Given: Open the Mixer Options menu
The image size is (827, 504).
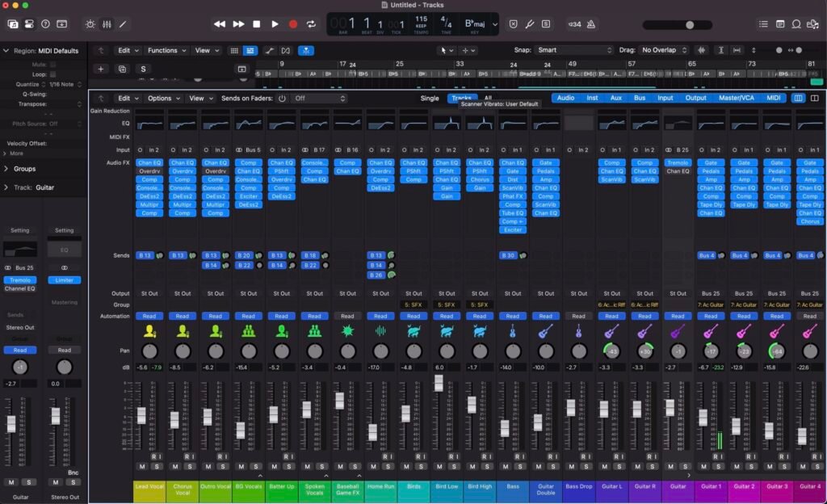Looking at the screenshot, I should 164,99.
